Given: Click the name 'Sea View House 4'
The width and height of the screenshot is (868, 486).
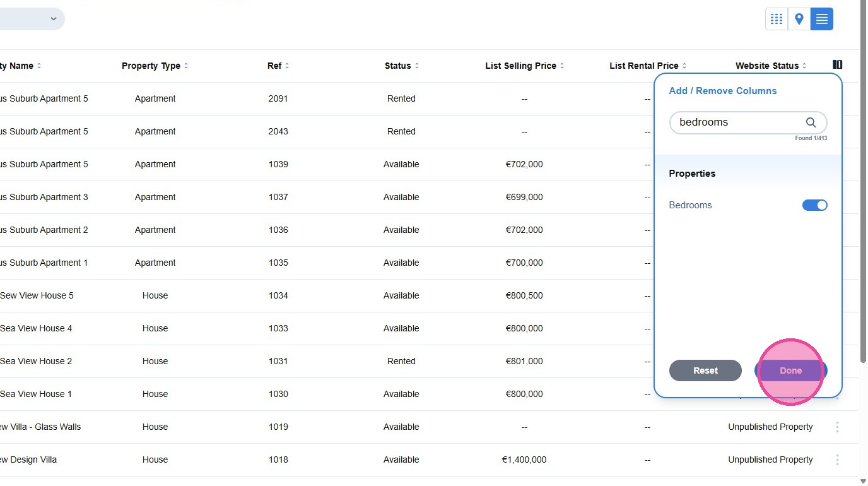Looking at the screenshot, I should [36, 328].
